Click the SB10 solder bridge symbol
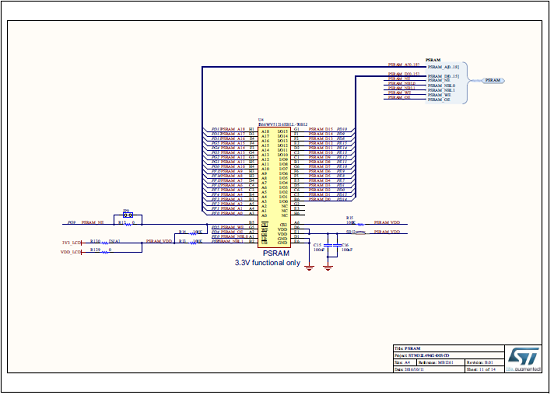This screenshot has height=395, width=554. [360, 233]
